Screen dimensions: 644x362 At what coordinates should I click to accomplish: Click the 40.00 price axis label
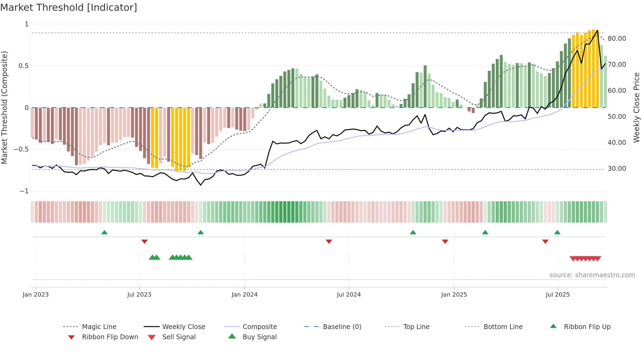617,143
